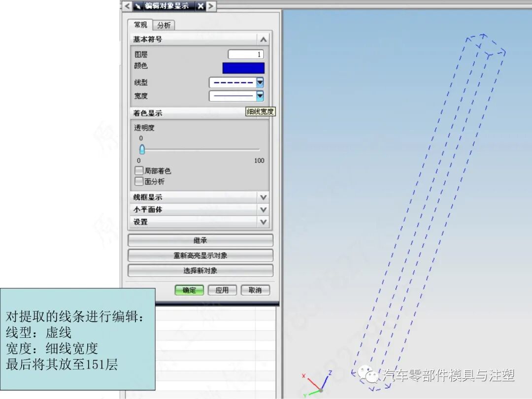Expand the 小平面体 section
Screen dimensions: 532x399
click(264, 209)
